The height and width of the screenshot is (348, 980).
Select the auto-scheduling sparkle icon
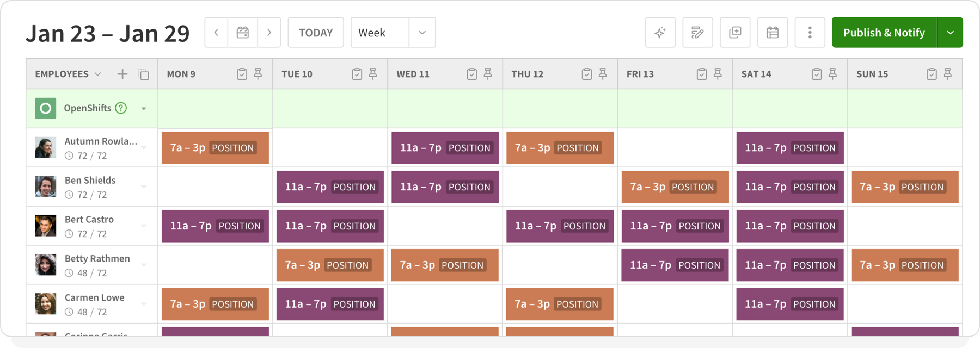(x=660, y=32)
